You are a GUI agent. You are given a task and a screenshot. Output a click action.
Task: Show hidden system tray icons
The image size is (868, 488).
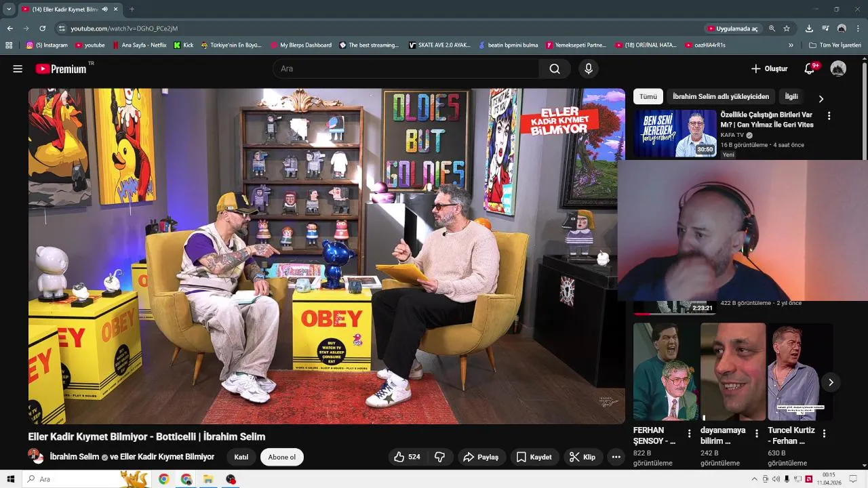(x=754, y=479)
